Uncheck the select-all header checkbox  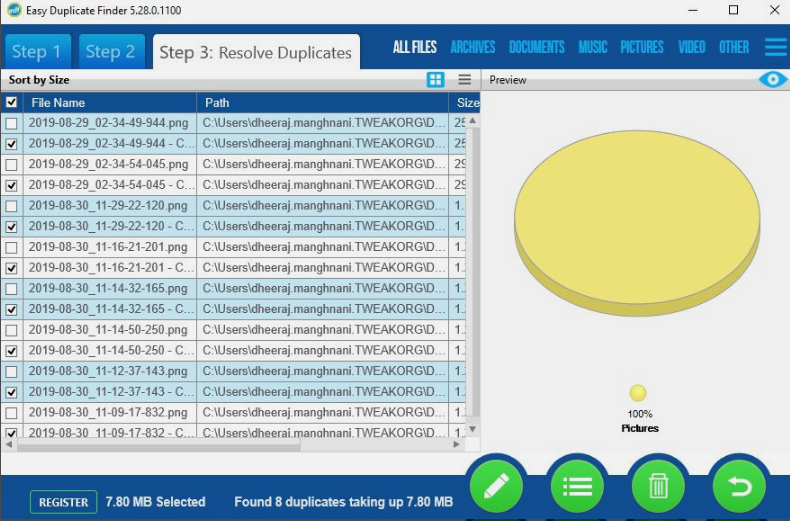[11, 103]
